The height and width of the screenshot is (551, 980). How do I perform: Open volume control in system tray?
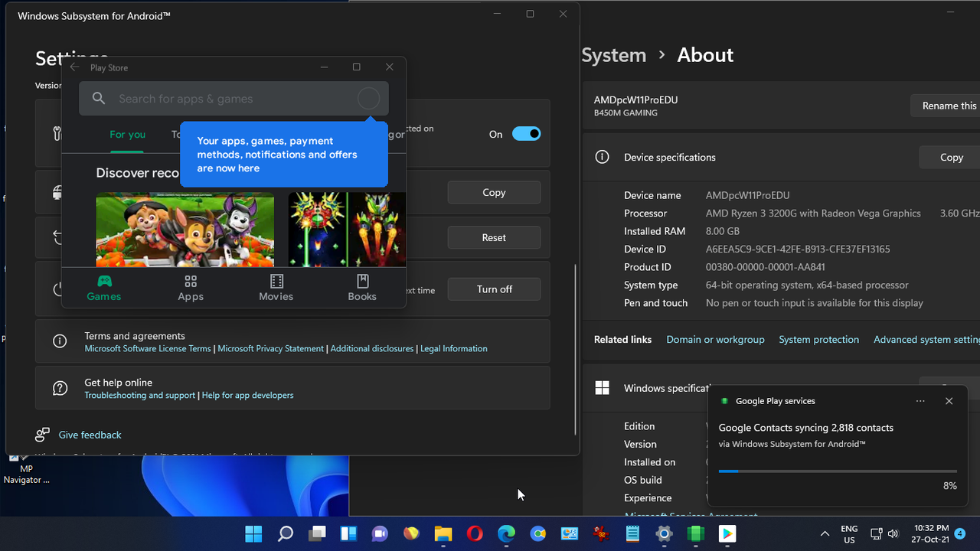tap(893, 533)
